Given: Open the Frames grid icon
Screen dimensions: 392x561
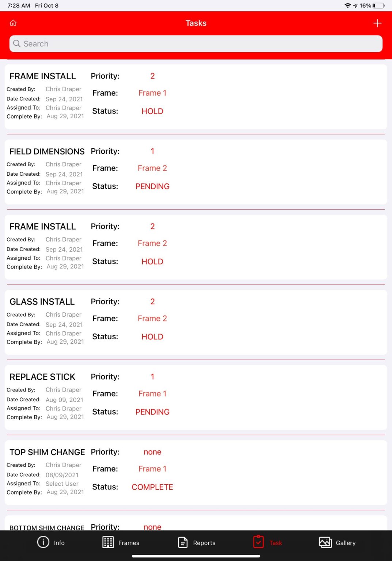Looking at the screenshot, I should coord(108,542).
